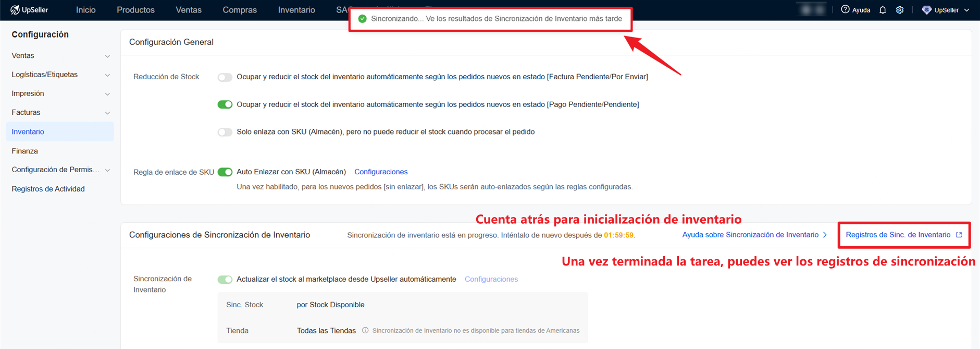980x349 pixels.
Task: Select Logísticas/Etiquetas in the sidebar
Action: click(45, 75)
